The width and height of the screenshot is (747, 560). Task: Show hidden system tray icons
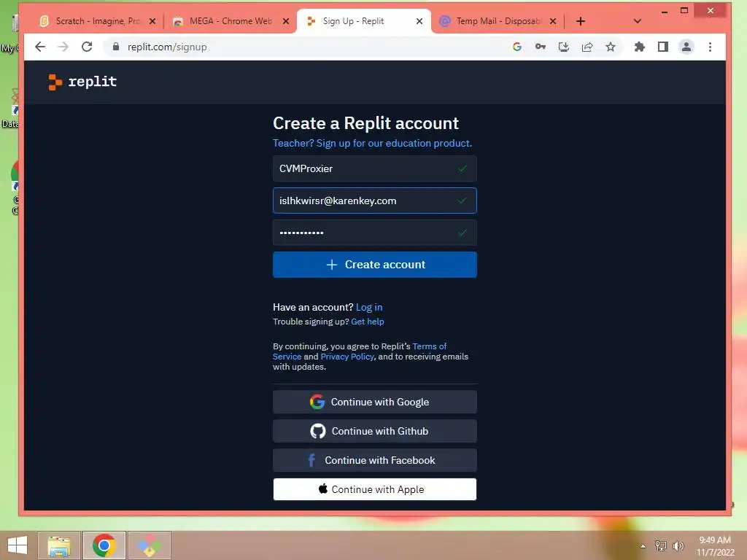(x=643, y=546)
